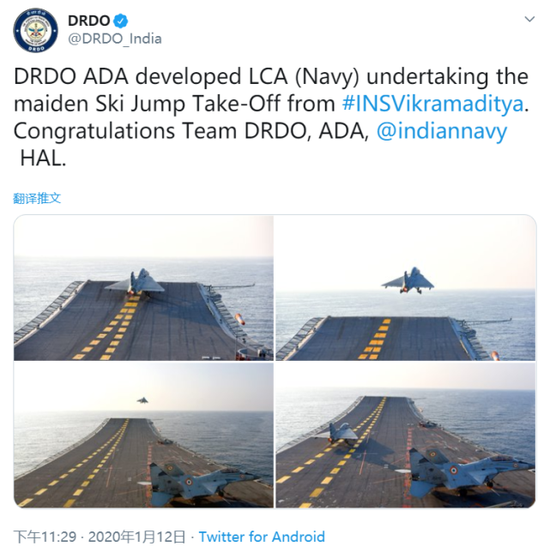
Task: Expand the tweet options chevron menu
Action: (x=530, y=19)
